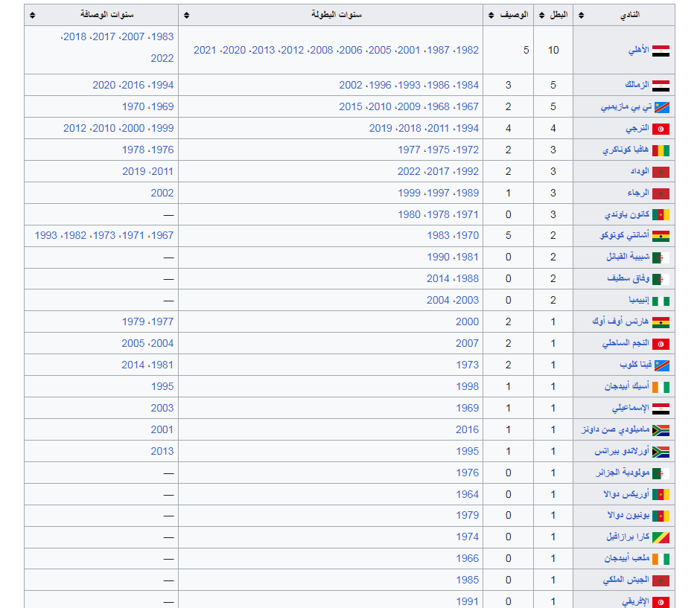Viewport: 700px width, 608px height.
Task: Open 1998 أسيك أبيدجان title year
Action: point(468,386)
